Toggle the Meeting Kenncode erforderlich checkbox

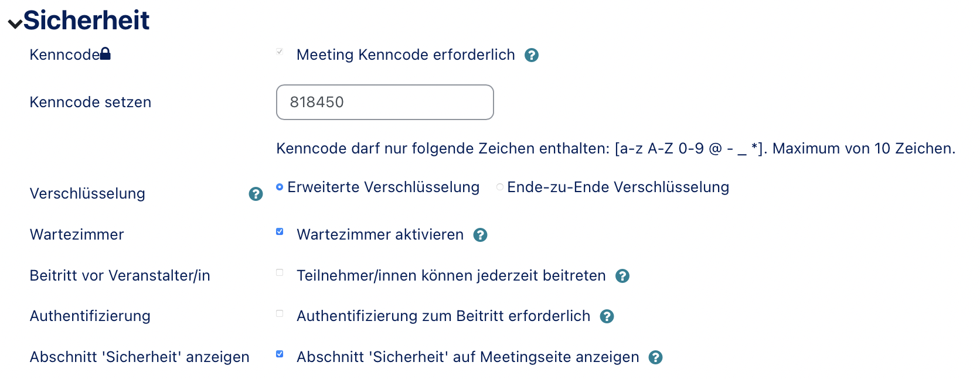tap(280, 52)
